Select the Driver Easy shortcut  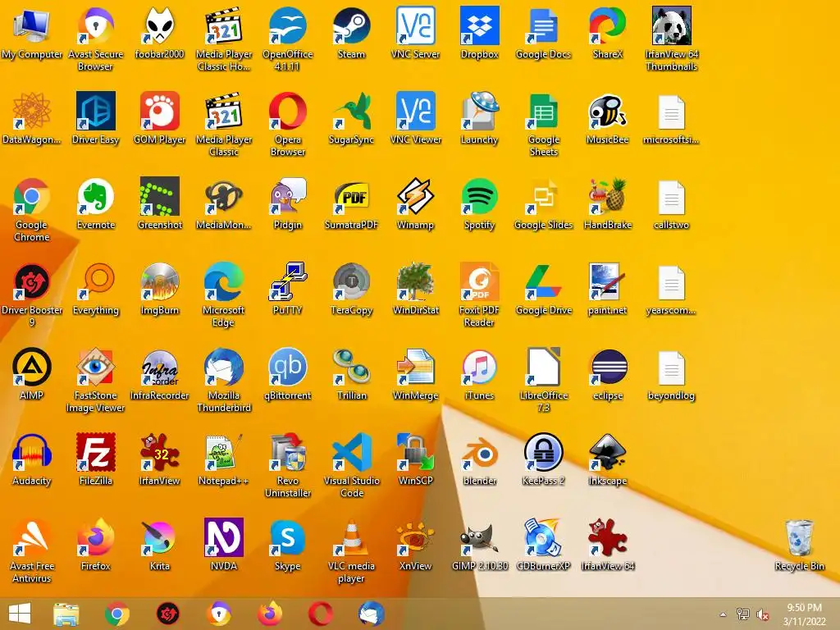(96, 111)
